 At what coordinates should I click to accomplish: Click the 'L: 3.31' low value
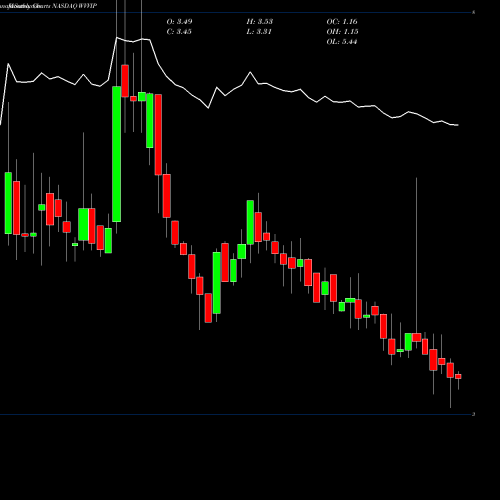click(259, 32)
